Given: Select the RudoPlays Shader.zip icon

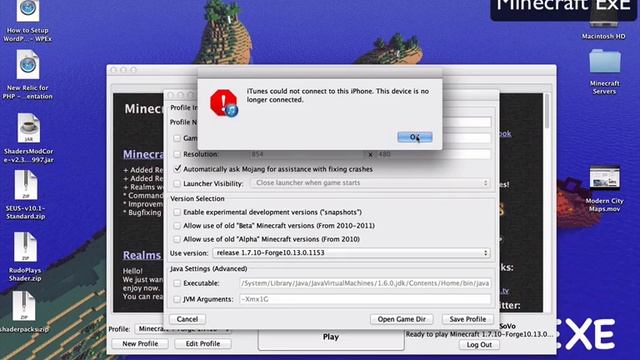Looking at the screenshot, I should [25, 247].
